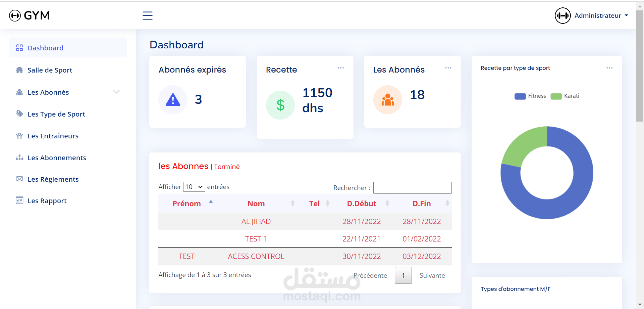644x309 pixels.
Task: Click the Les Type de Sport tags icon
Action: 19,114
